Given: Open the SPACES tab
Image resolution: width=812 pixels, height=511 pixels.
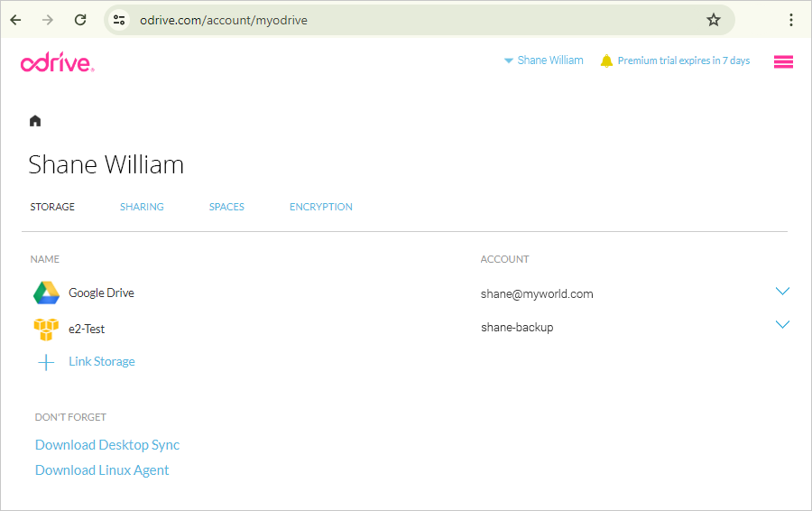Looking at the screenshot, I should (x=226, y=207).
